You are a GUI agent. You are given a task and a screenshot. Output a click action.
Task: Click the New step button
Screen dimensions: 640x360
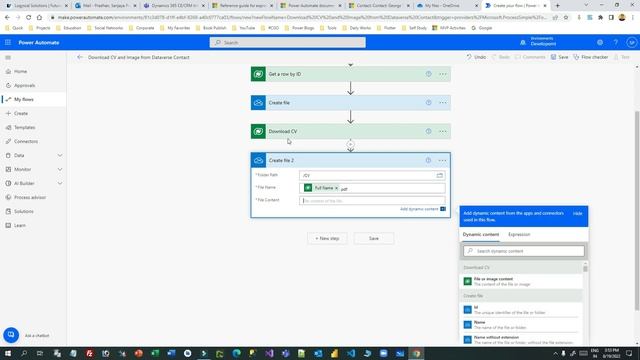[x=327, y=238]
